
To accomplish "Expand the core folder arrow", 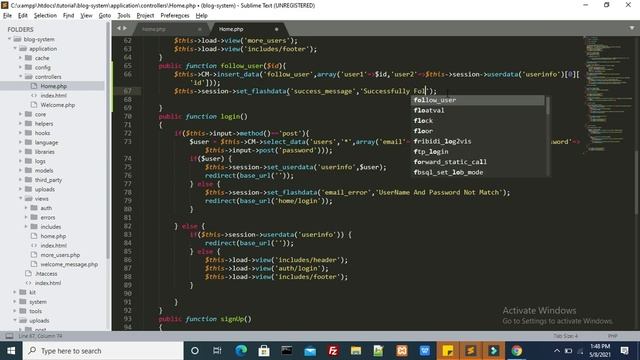I will [20, 114].
